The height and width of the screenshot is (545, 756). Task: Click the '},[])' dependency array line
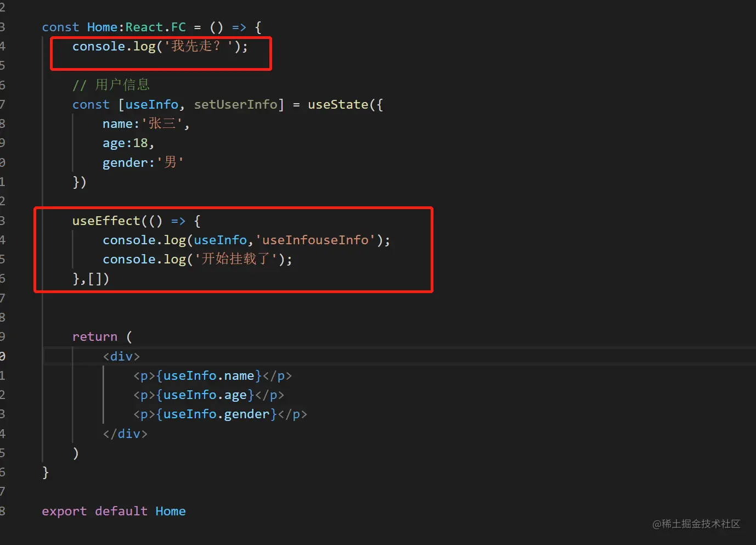click(x=91, y=279)
